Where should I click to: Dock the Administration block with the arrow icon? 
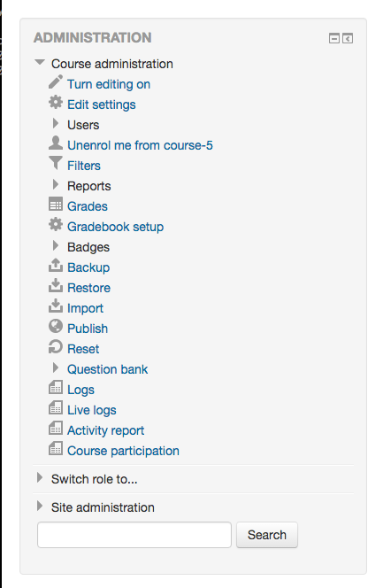[x=348, y=38]
